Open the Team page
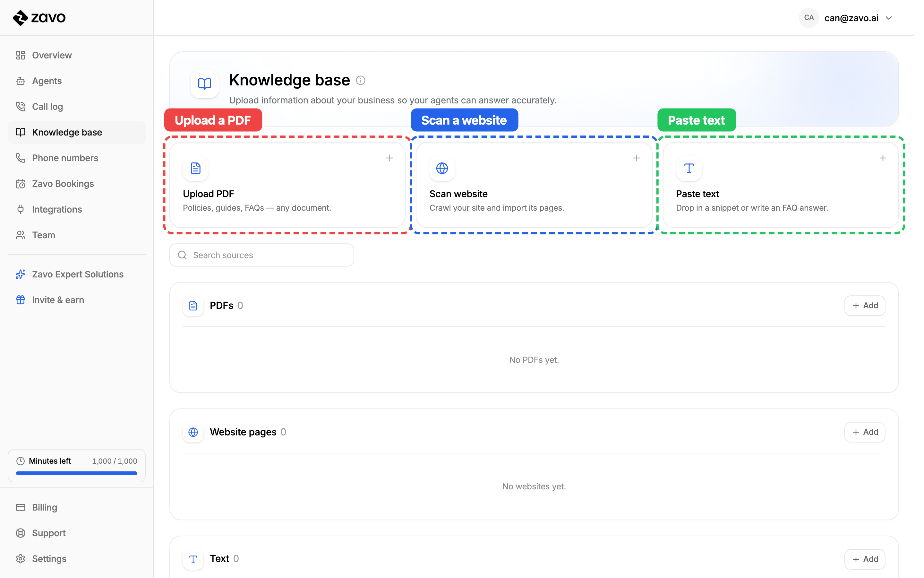The height and width of the screenshot is (578, 924). click(76, 235)
